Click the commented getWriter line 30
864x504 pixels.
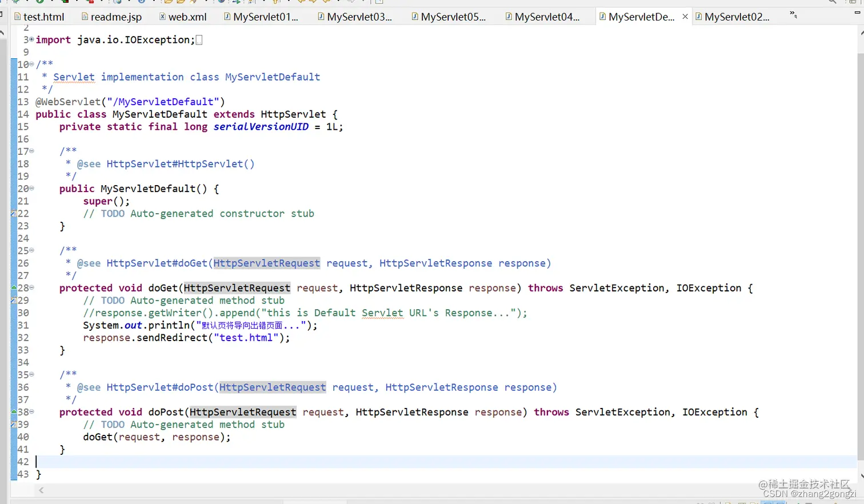305,313
